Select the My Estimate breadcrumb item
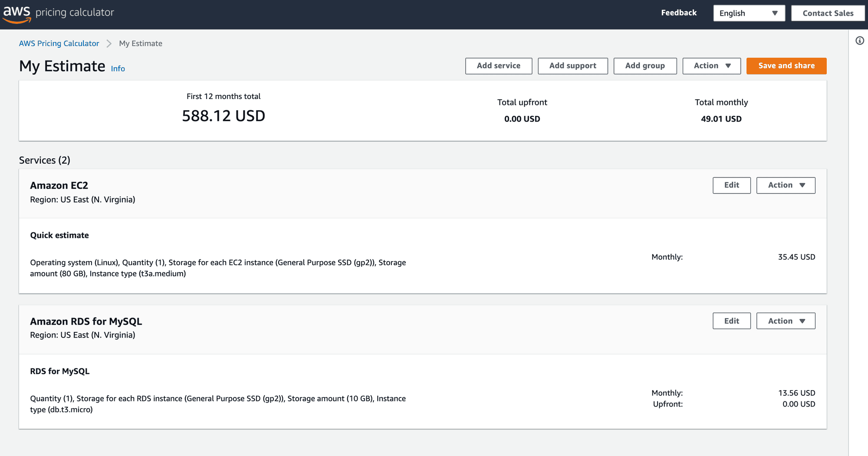The height and width of the screenshot is (456, 868). (141, 43)
